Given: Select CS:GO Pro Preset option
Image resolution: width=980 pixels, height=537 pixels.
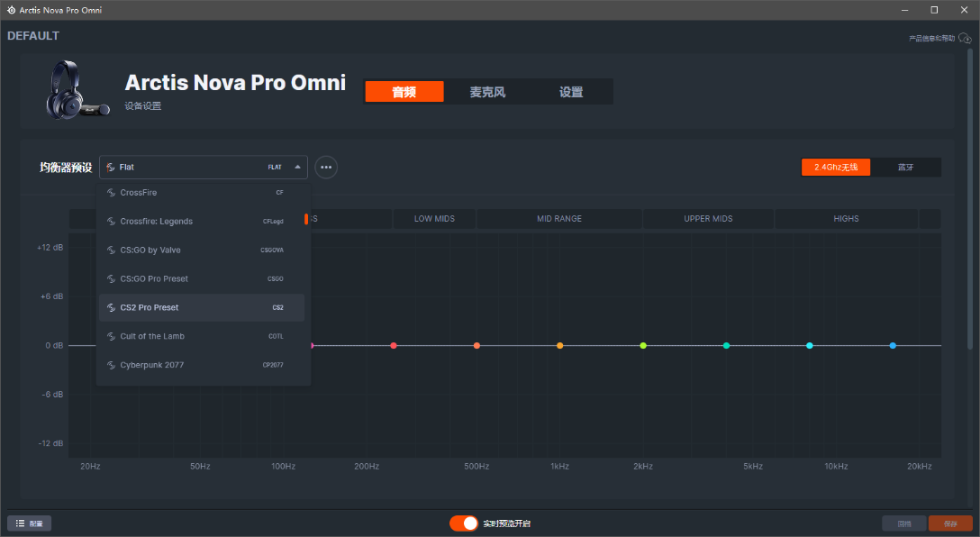Looking at the screenshot, I should (x=201, y=278).
